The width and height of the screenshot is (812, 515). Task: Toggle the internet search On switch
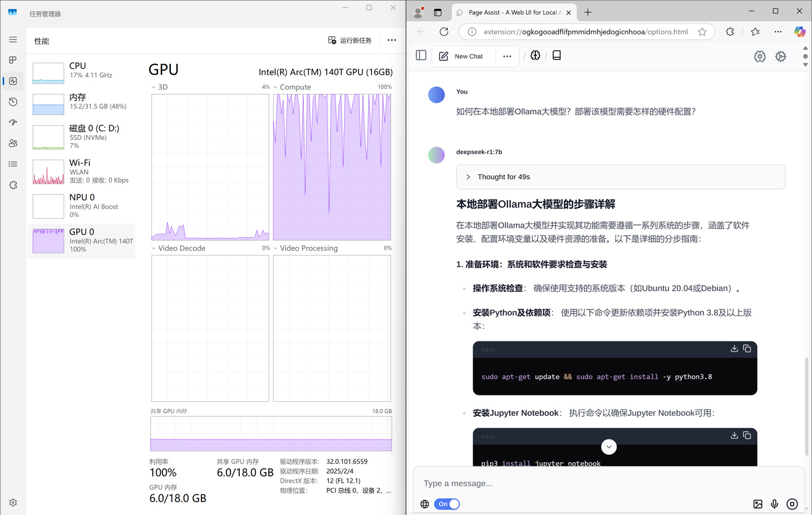tap(447, 504)
